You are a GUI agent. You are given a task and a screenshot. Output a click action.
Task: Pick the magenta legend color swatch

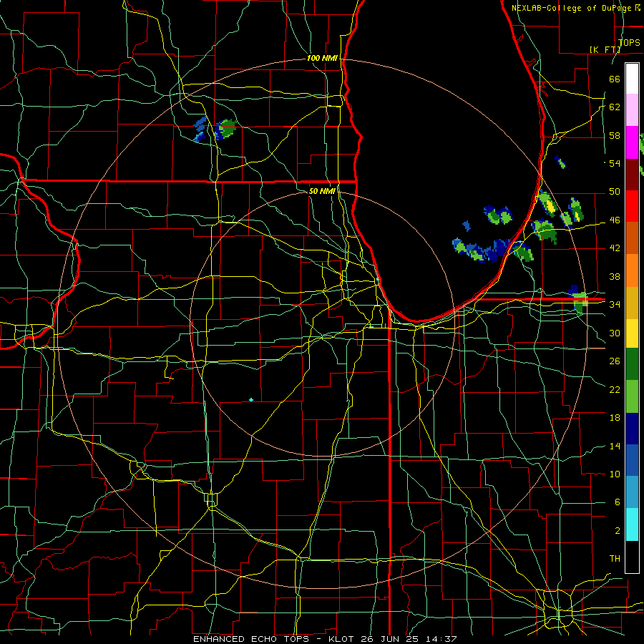(x=632, y=142)
